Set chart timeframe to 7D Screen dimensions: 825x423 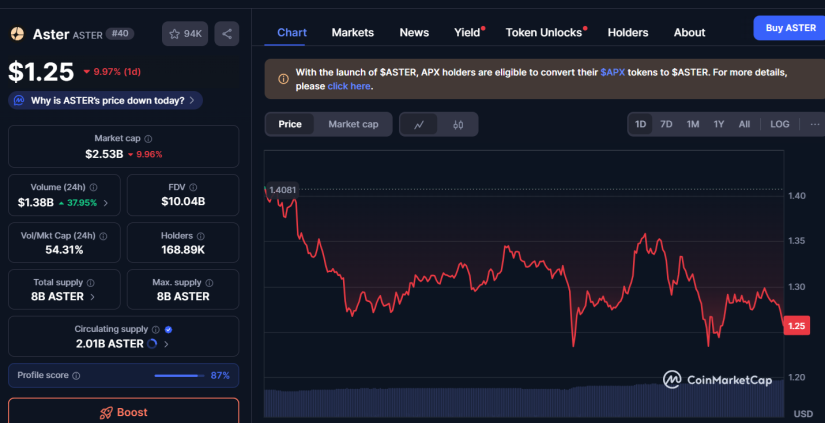tap(666, 125)
